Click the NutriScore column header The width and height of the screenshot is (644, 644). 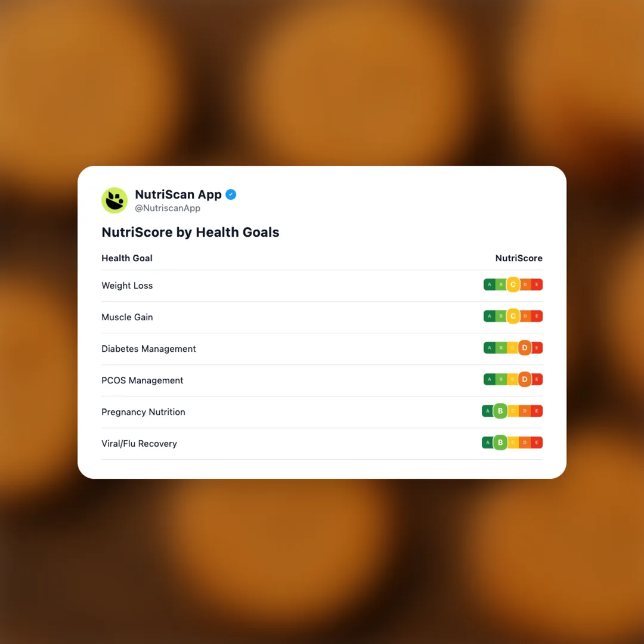(519, 258)
